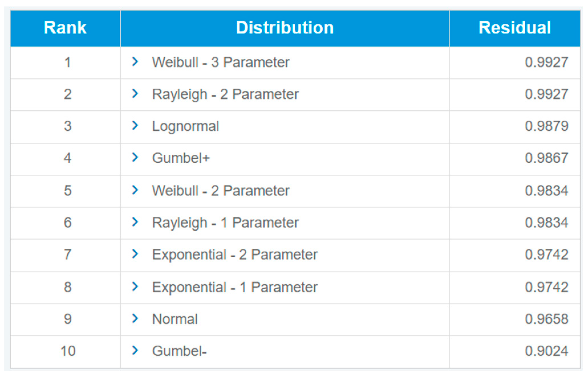Click the Normal distribution label

(x=175, y=319)
